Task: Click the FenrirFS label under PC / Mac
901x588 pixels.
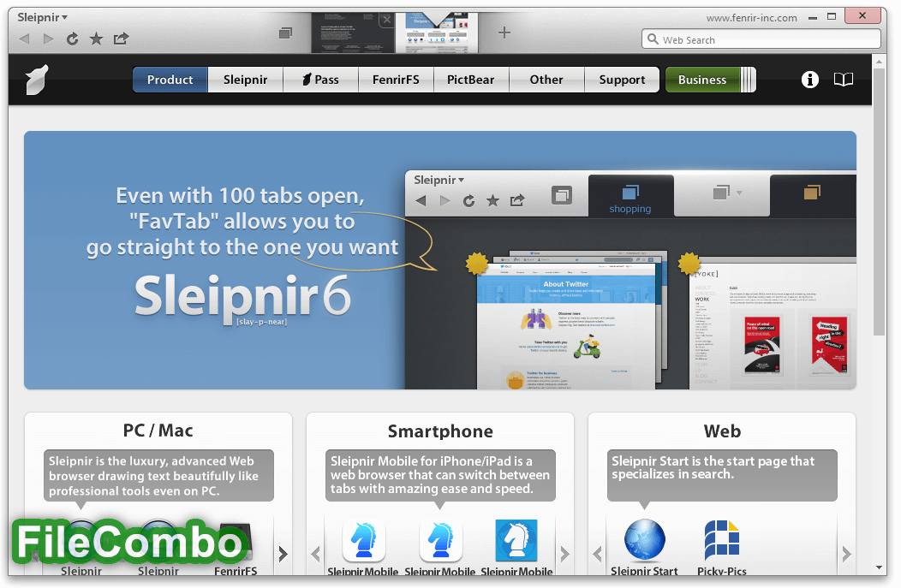Action: [236, 571]
